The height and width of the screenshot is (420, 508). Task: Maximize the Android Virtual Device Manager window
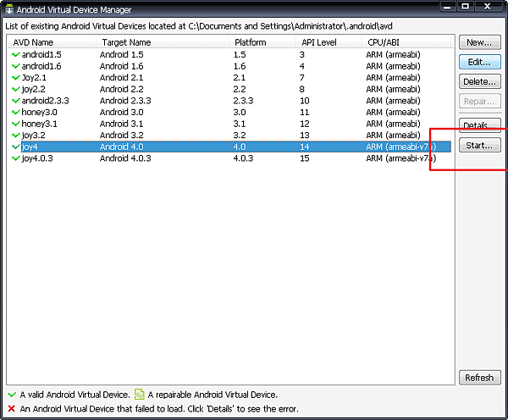[x=465, y=7]
